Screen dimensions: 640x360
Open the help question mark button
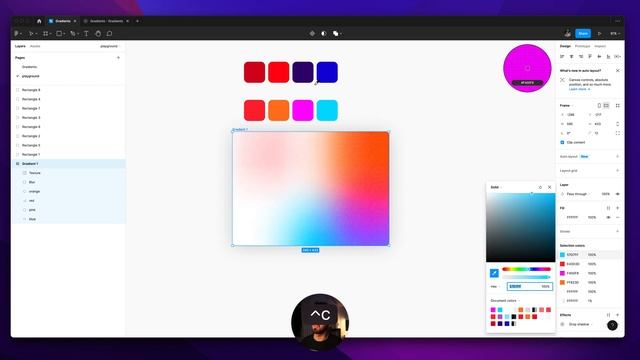click(612, 325)
